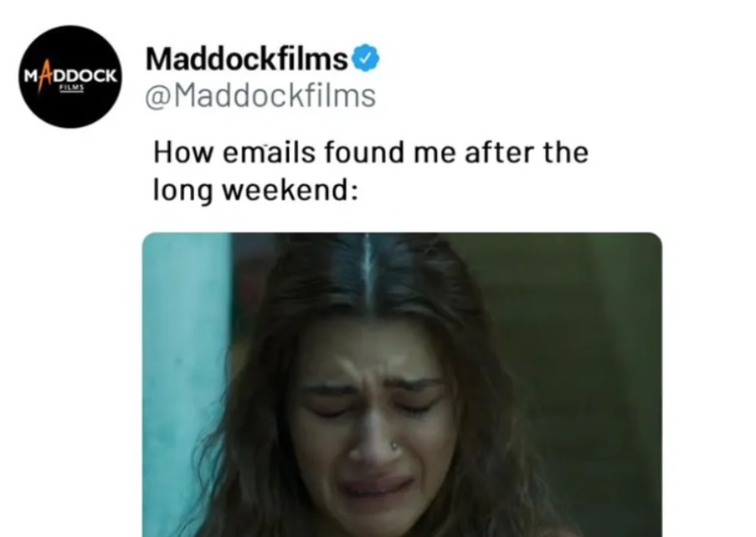Click the word "How" starting the tweet
The image size is (756, 537).
tap(183, 152)
